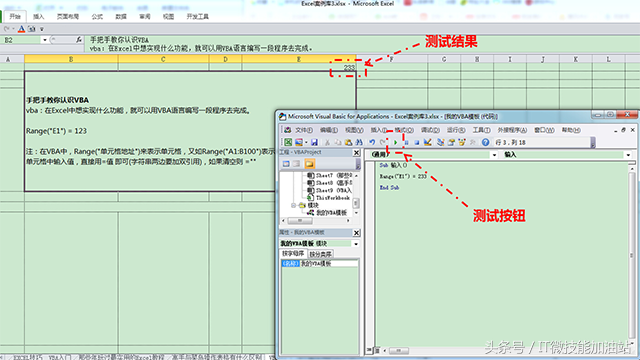This screenshot has width=640, height=360.
Task: Click the View Code icon in project panel
Action: tap(286, 164)
